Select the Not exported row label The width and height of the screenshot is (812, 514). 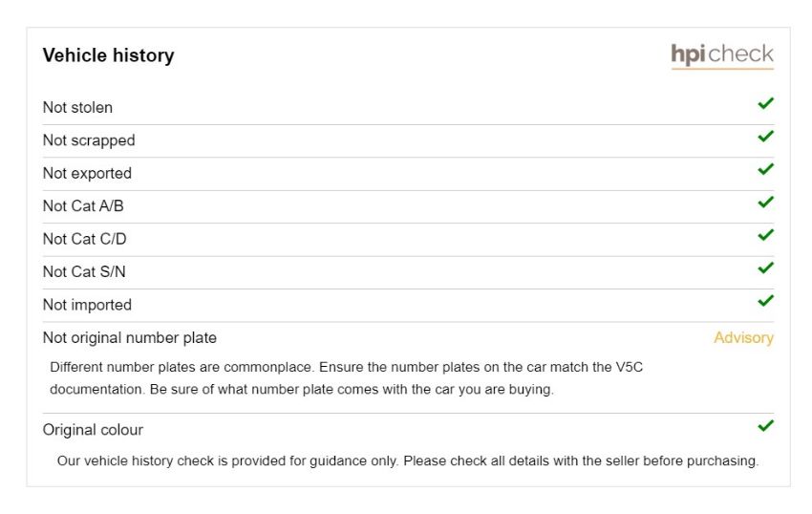pos(87,173)
